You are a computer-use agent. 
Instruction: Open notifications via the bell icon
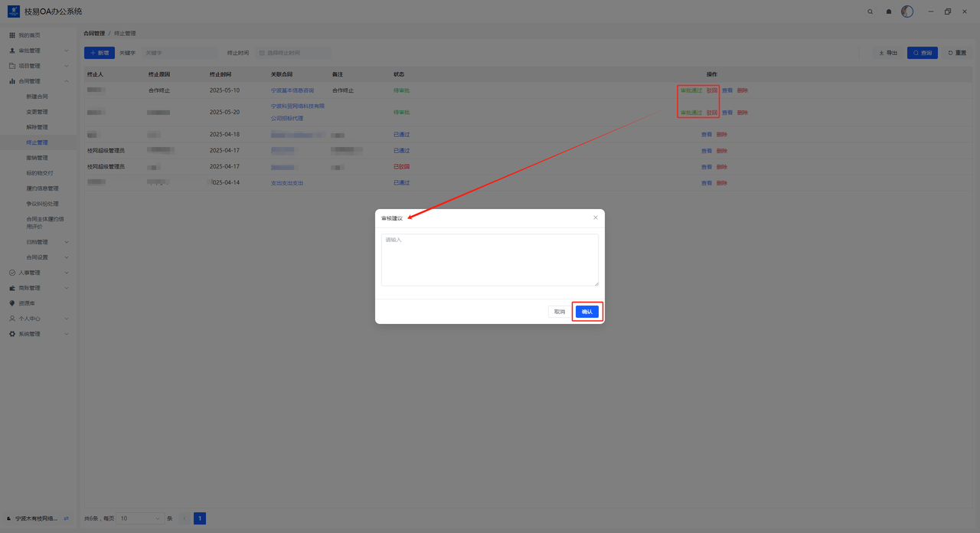pyautogui.click(x=889, y=11)
